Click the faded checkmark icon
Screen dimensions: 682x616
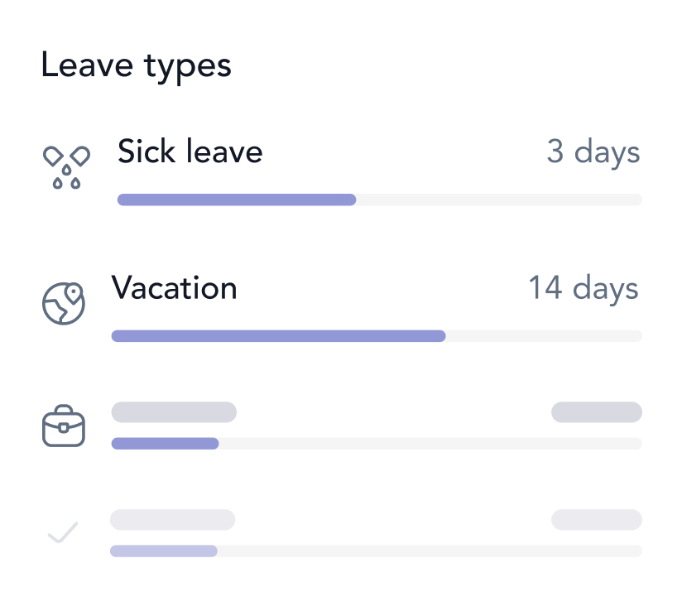(63, 532)
